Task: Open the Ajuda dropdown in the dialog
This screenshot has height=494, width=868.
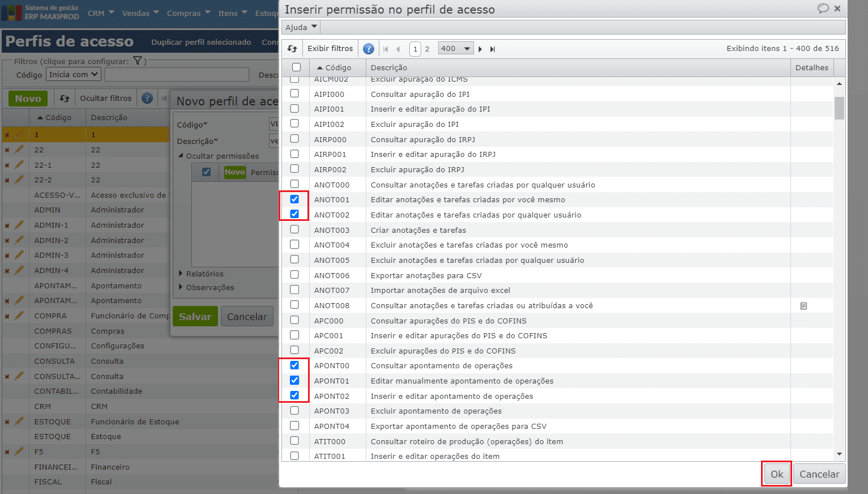Action: pos(301,27)
